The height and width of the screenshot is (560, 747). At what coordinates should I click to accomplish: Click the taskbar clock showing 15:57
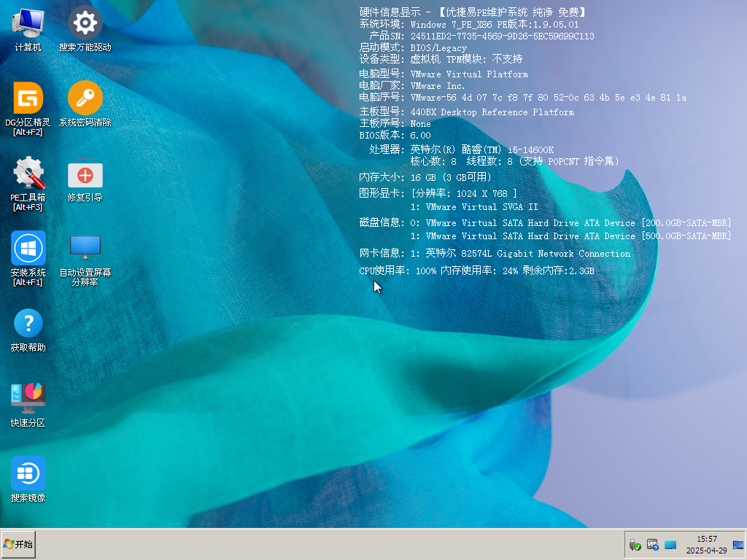click(x=706, y=545)
